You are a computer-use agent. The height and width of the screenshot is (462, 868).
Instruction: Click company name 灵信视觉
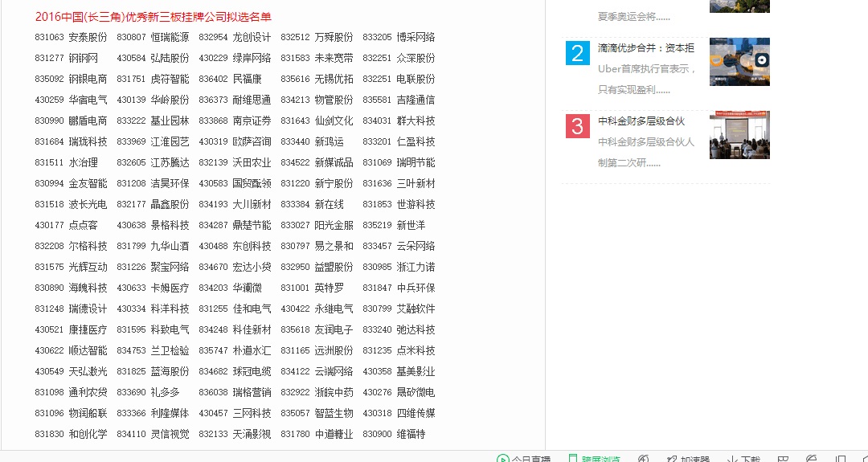pos(170,435)
